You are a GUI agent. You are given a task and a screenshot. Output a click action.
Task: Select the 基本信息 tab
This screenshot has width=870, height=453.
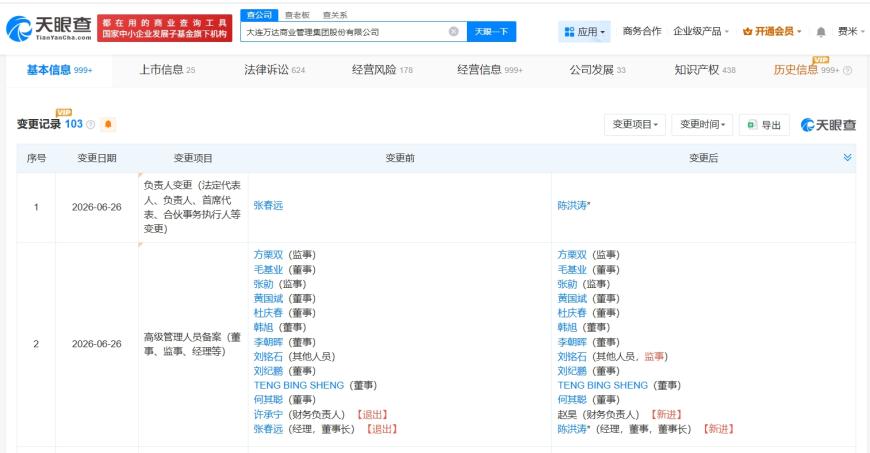tap(59, 70)
